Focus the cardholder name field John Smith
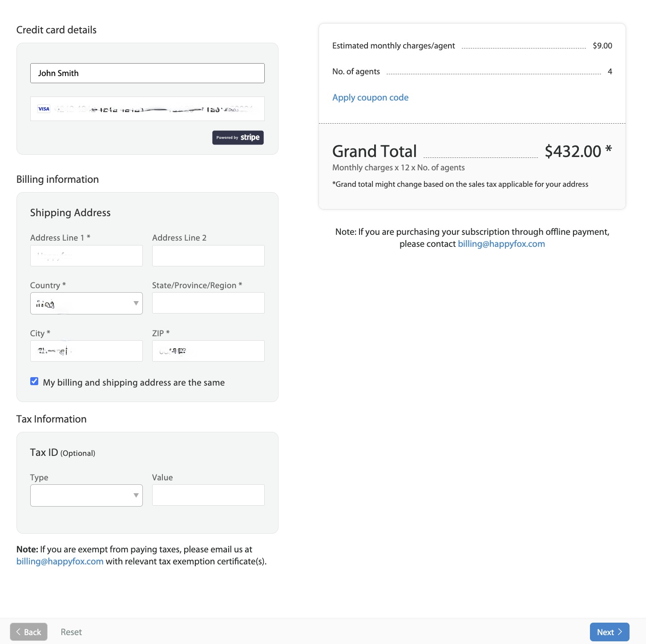 (x=147, y=73)
